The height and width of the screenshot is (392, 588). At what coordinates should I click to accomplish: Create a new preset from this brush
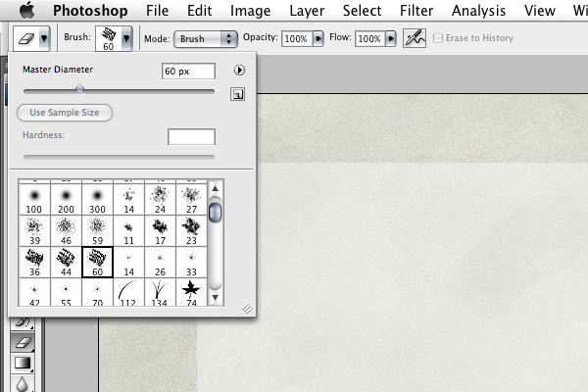tap(237, 94)
